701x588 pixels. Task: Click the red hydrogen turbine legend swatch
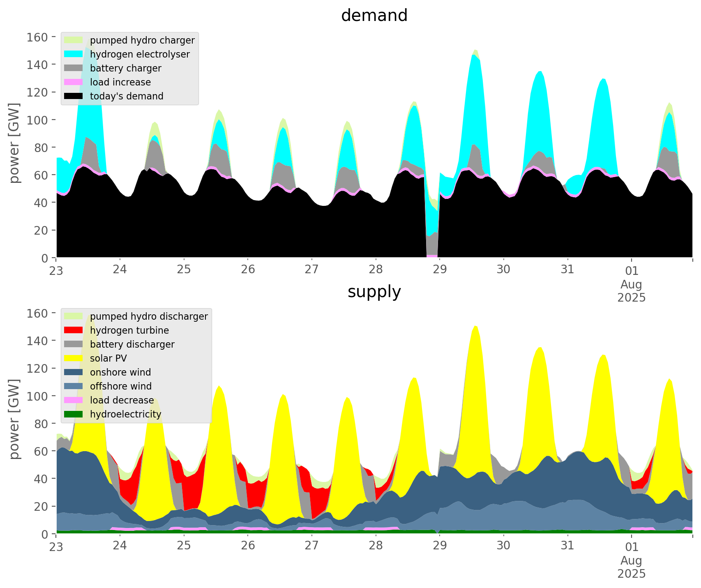tap(74, 330)
